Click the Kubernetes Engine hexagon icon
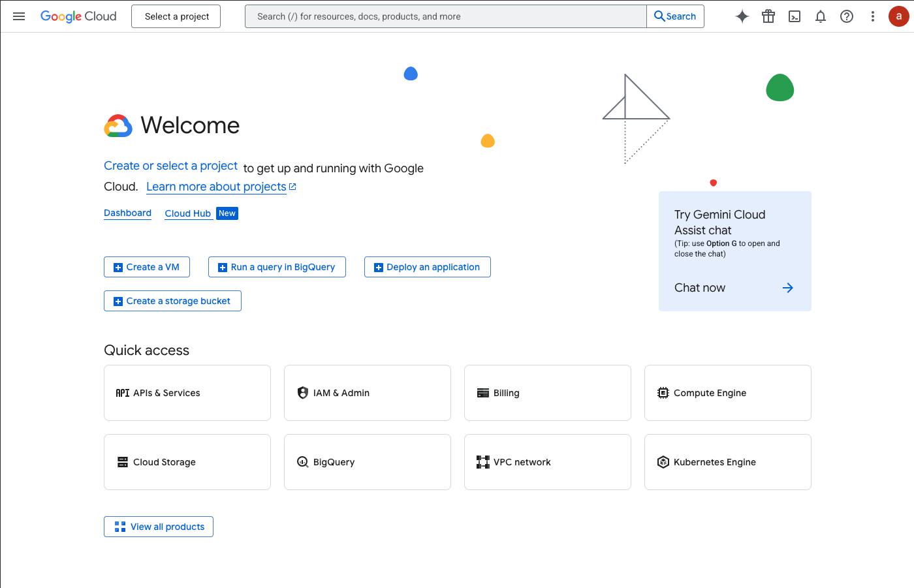The width and height of the screenshot is (914, 588). tap(663, 462)
